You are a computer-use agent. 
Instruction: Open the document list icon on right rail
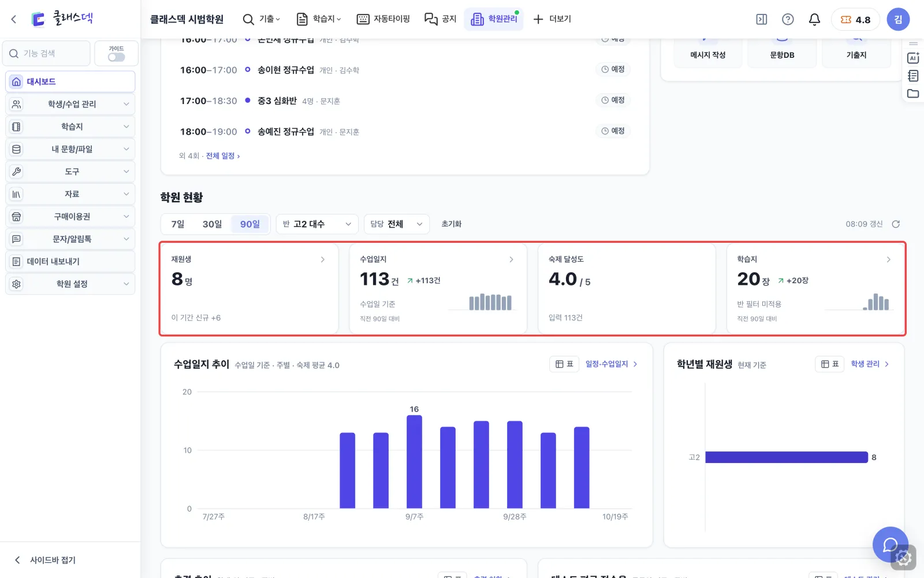[x=913, y=76]
